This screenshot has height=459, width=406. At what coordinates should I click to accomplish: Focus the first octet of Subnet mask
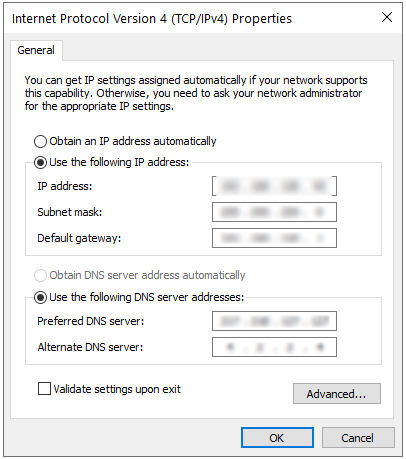click(230, 212)
